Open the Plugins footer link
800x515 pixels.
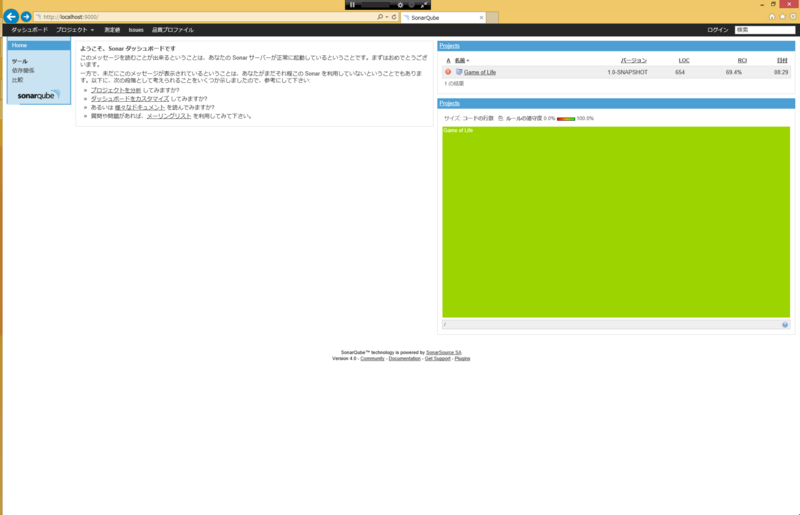(462, 358)
